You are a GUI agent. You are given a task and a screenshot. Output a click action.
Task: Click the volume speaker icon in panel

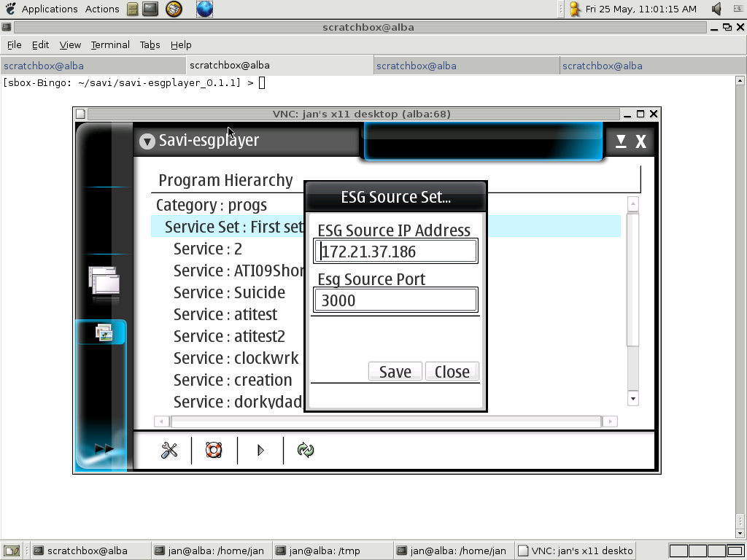click(x=716, y=9)
